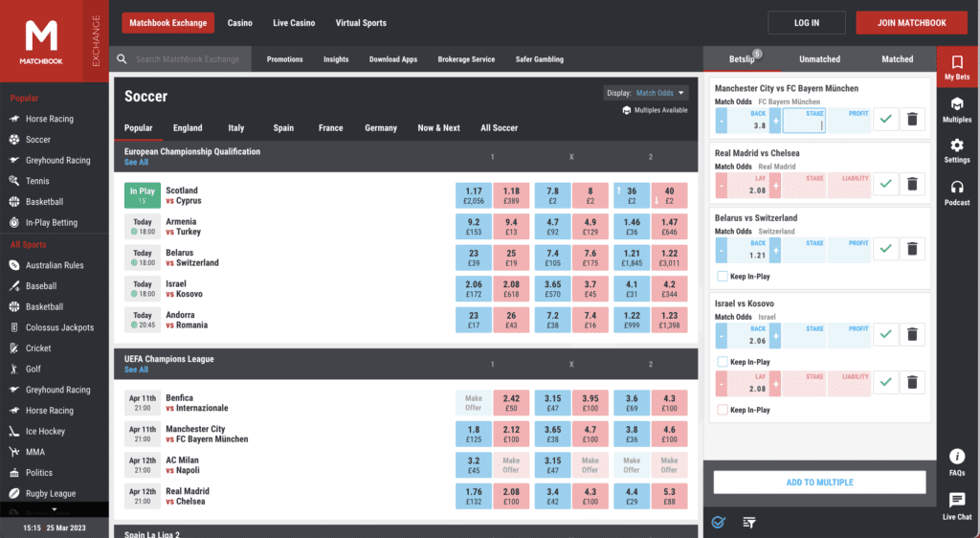Click the search magnifier icon
980x538 pixels.
(x=122, y=58)
